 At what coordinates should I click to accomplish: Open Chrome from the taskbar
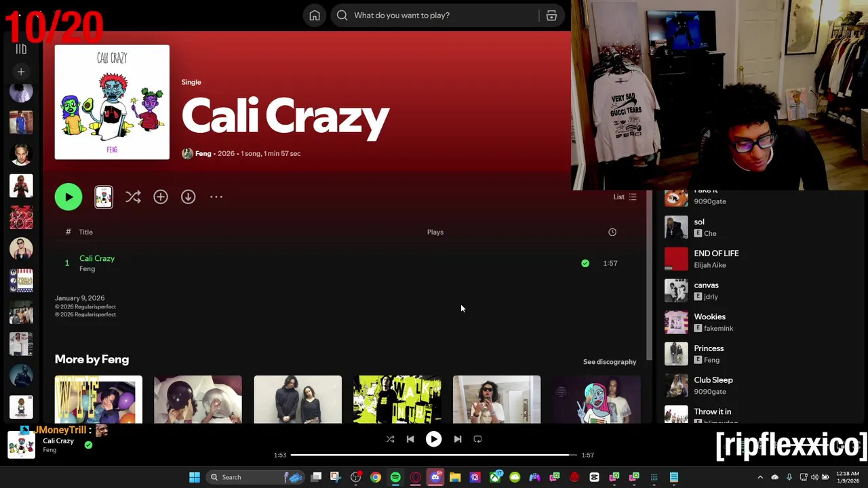coord(376,477)
